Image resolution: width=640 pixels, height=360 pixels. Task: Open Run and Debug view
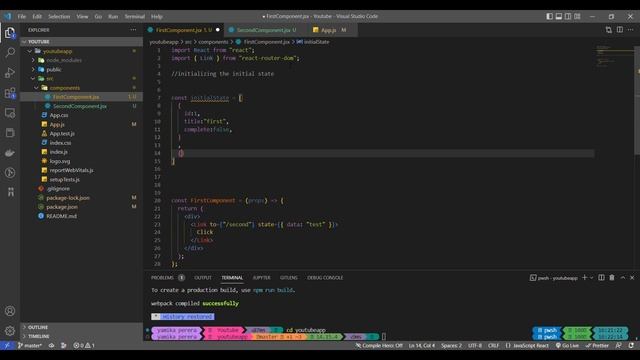click(10, 73)
